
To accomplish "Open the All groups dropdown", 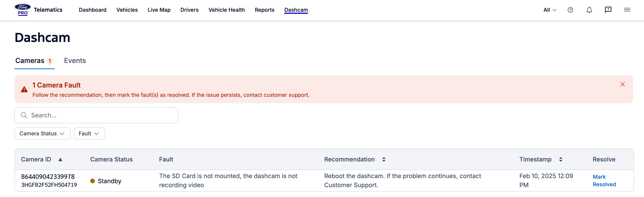I will [549, 10].
